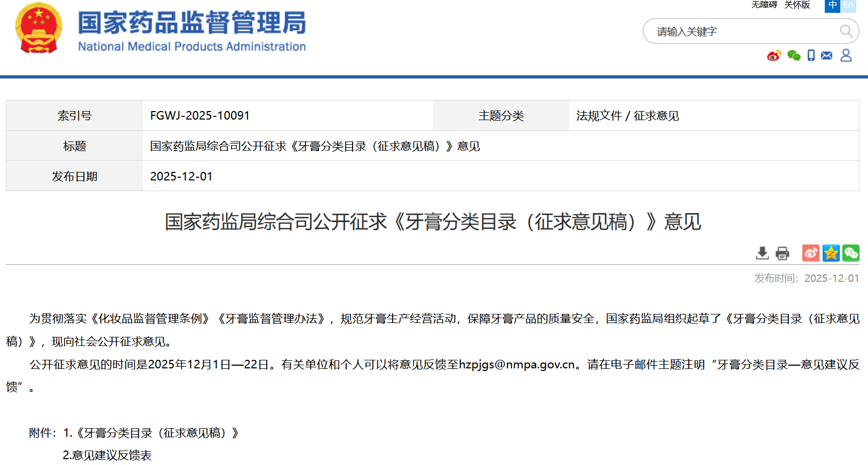This screenshot has height=465, width=868.
Task: Share article via red Weibo button
Action: tap(810, 253)
